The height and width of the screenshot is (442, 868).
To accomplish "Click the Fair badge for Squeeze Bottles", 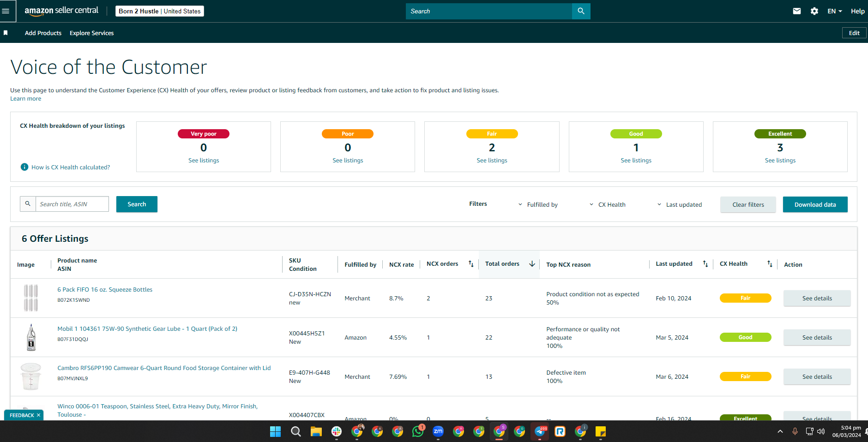I will pyautogui.click(x=745, y=298).
